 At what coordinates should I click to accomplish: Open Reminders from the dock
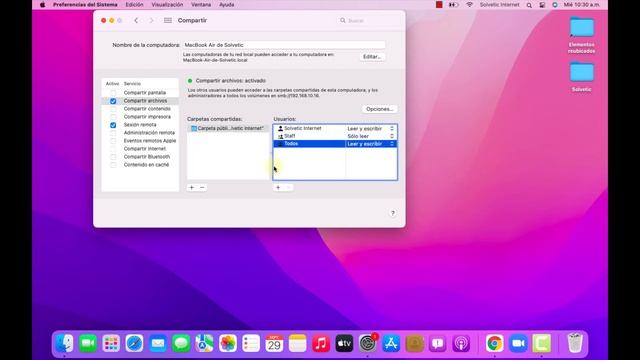251,343
